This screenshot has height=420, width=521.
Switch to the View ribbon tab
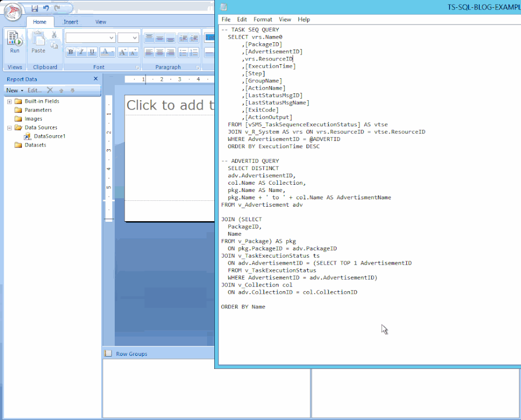[101, 22]
